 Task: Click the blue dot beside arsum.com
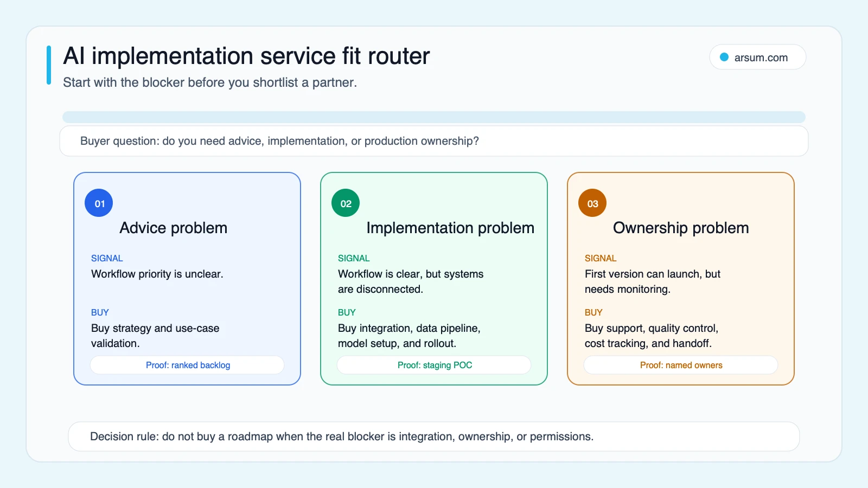(724, 57)
